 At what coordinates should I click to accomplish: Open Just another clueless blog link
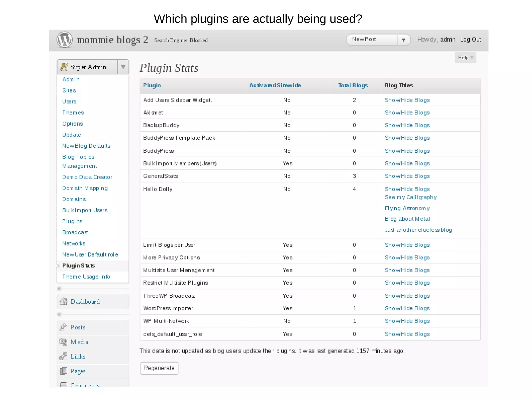click(x=418, y=230)
